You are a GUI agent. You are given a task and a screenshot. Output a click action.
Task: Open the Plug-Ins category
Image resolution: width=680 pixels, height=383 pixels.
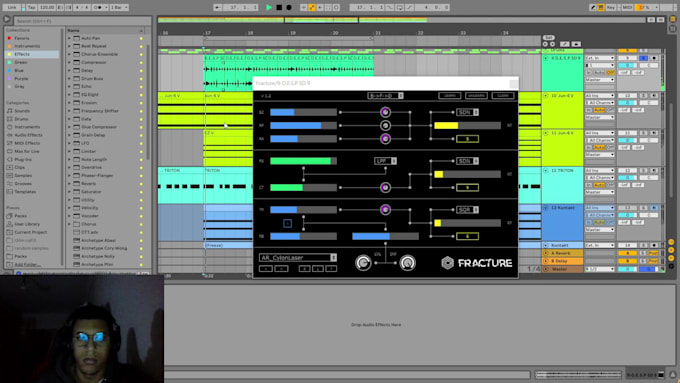[23, 159]
